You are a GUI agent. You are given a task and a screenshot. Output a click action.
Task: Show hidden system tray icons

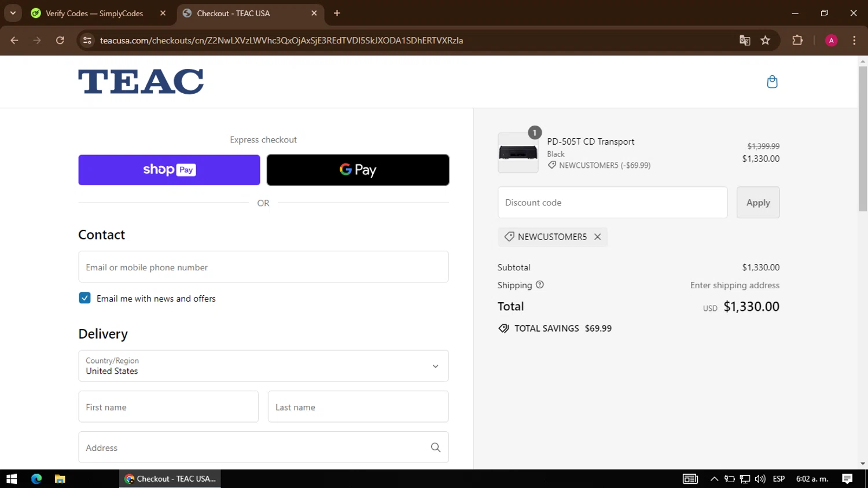coord(714,479)
